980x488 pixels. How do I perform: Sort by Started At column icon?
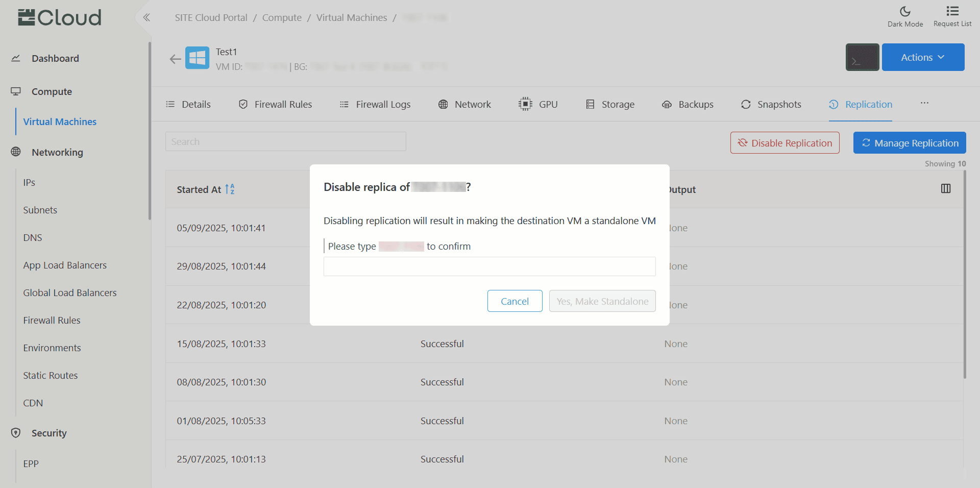pyautogui.click(x=230, y=189)
